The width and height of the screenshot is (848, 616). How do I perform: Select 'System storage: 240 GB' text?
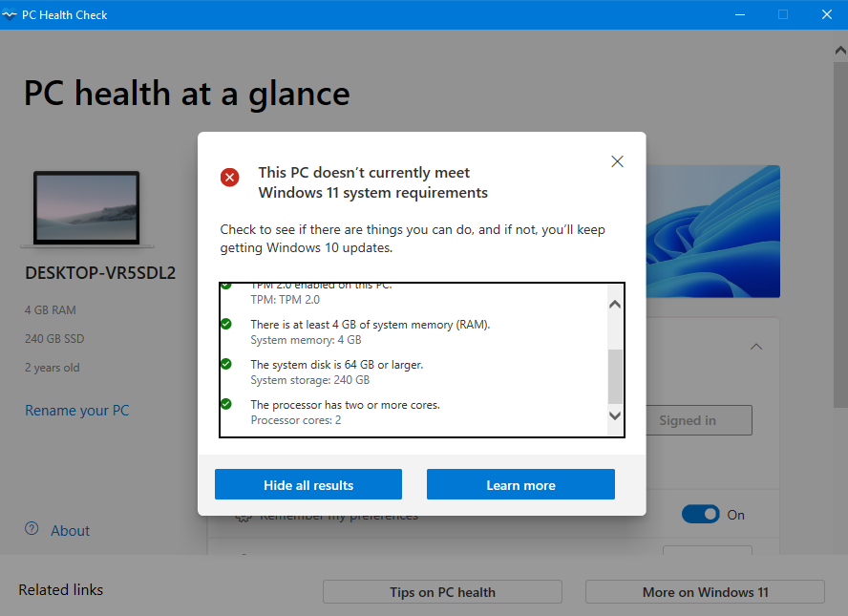310,380
